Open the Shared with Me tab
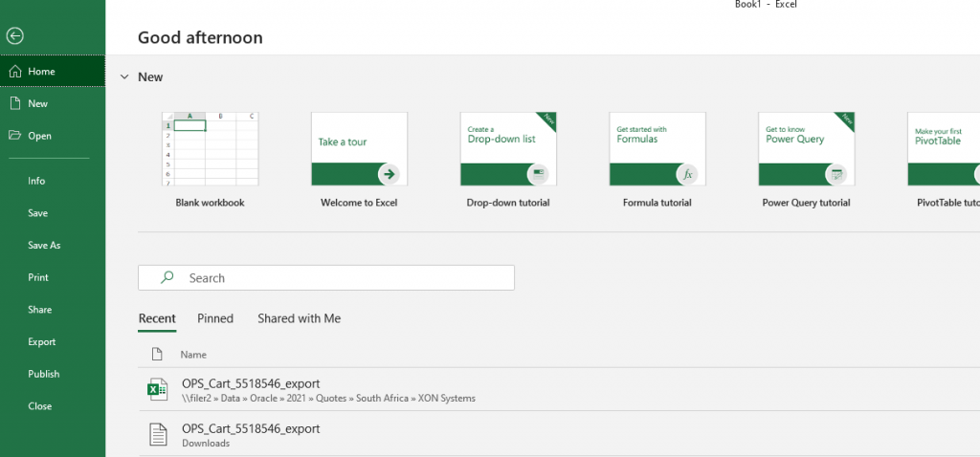 (x=299, y=318)
